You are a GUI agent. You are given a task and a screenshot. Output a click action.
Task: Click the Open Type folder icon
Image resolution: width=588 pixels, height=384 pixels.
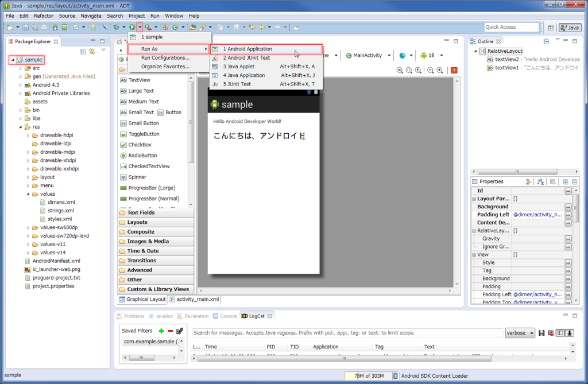(193, 28)
